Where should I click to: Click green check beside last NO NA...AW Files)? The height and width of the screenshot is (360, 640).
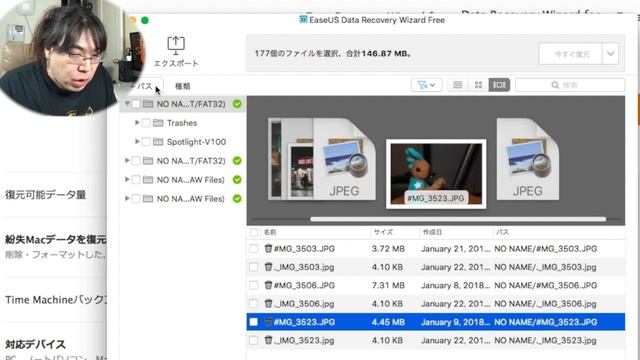237,198
